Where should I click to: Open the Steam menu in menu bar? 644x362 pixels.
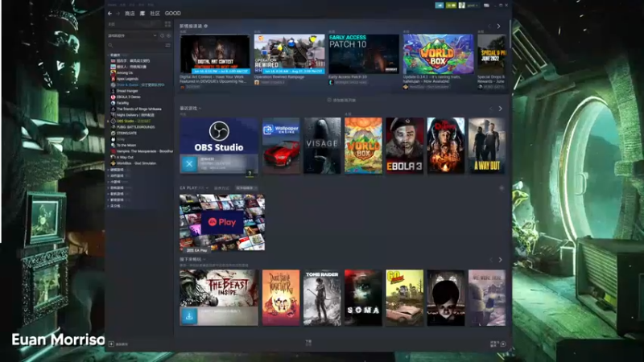coord(112,5)
